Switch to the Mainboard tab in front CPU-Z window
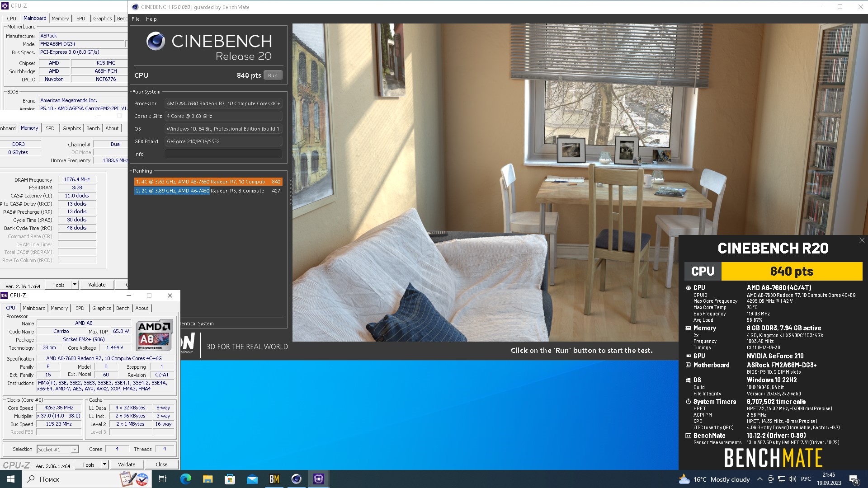Image resolution: width=868 pixels, height=488 pixels. pyautogui.click(x=34, y=308)
